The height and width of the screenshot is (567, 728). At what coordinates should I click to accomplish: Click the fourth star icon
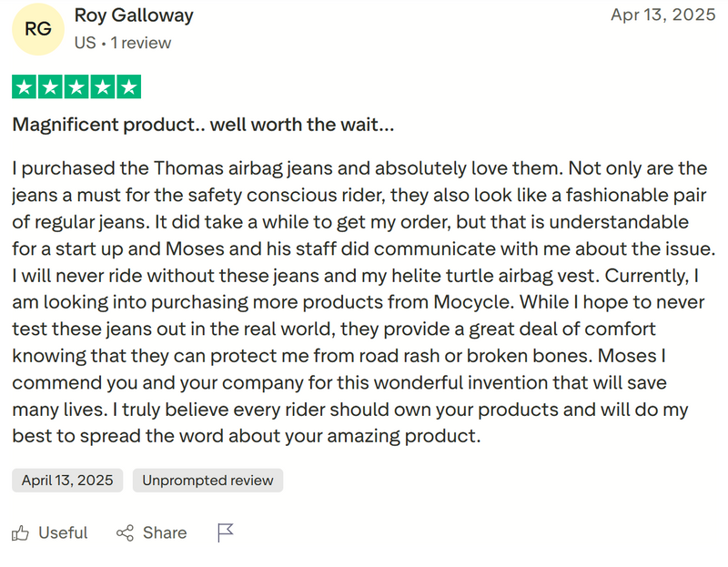click(104, 86)
